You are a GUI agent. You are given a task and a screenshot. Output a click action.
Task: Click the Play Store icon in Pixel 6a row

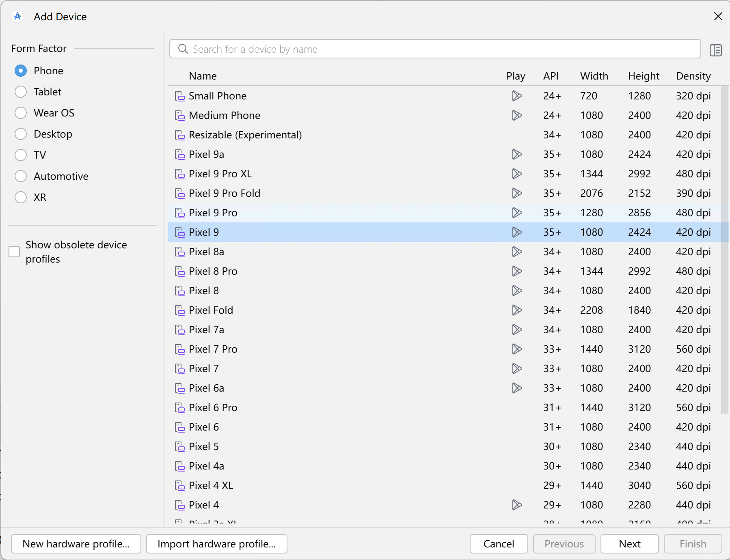click(517, 388)
